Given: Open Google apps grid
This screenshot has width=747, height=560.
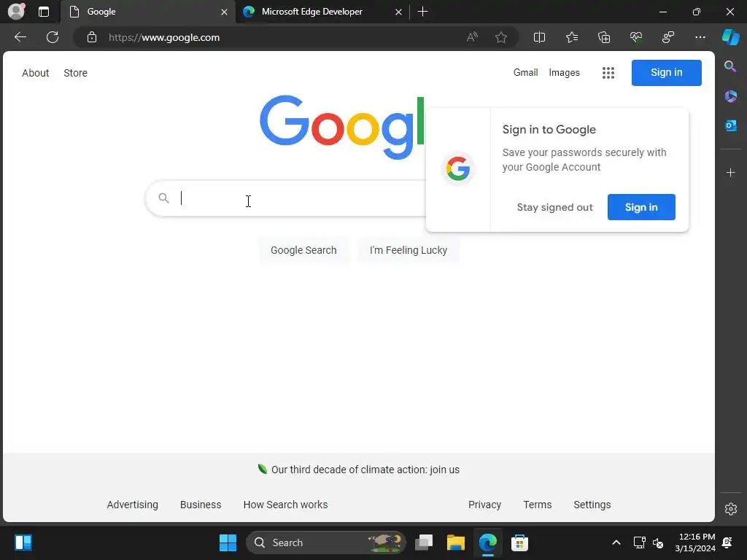Looking at the screenshot, I should [608, 73].
